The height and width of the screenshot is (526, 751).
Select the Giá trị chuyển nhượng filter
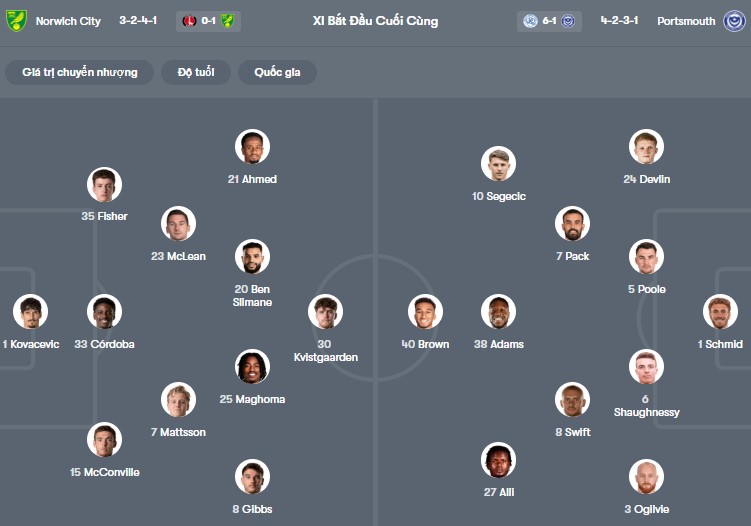pyautogui.click(x=80, y=72)
